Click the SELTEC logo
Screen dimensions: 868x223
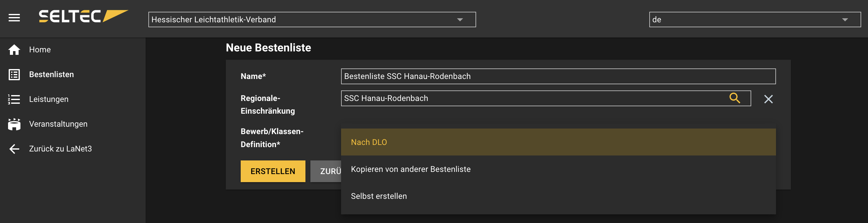coord(83,16)
